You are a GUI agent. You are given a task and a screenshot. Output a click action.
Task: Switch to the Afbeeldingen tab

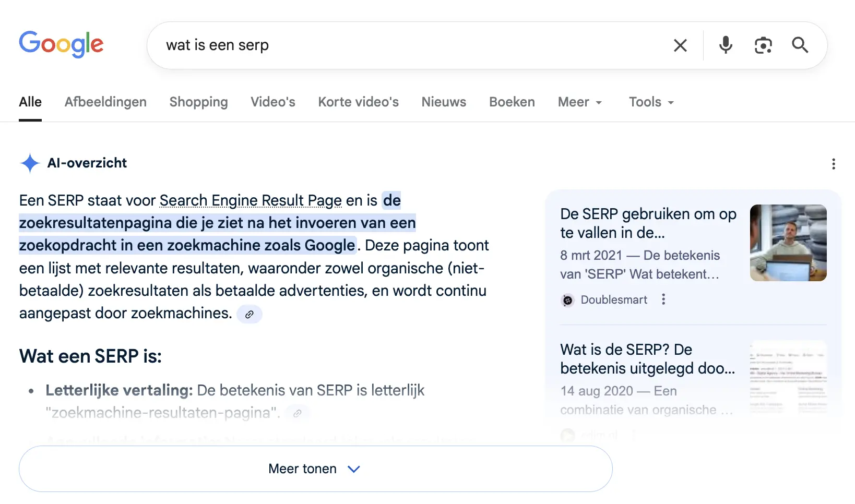pyautogui.click(x=105, y=102)
